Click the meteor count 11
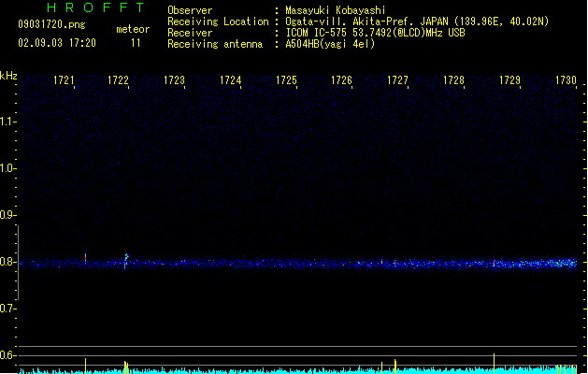The image size is (588, 374). pos(136,43)
